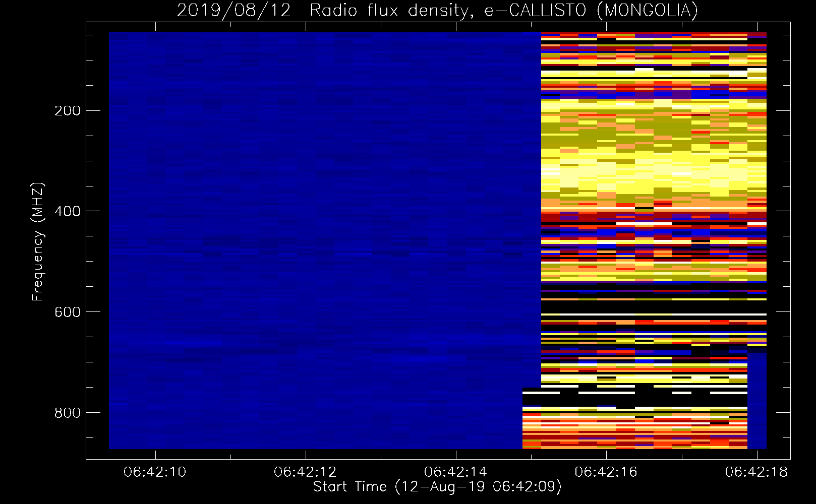This screenshot has width=816, height=504.
Task: Click the 06:42:18 time tick label
Action: click(756, 472)
